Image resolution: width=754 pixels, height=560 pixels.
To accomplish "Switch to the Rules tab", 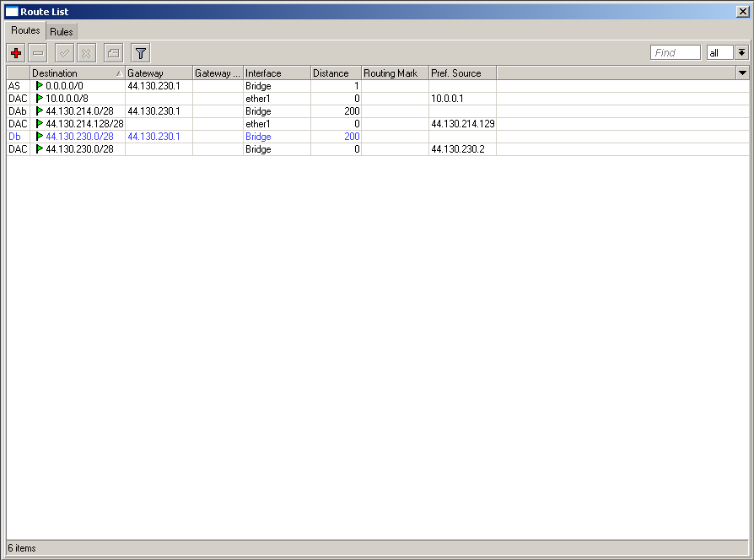I will click(62, 31).
